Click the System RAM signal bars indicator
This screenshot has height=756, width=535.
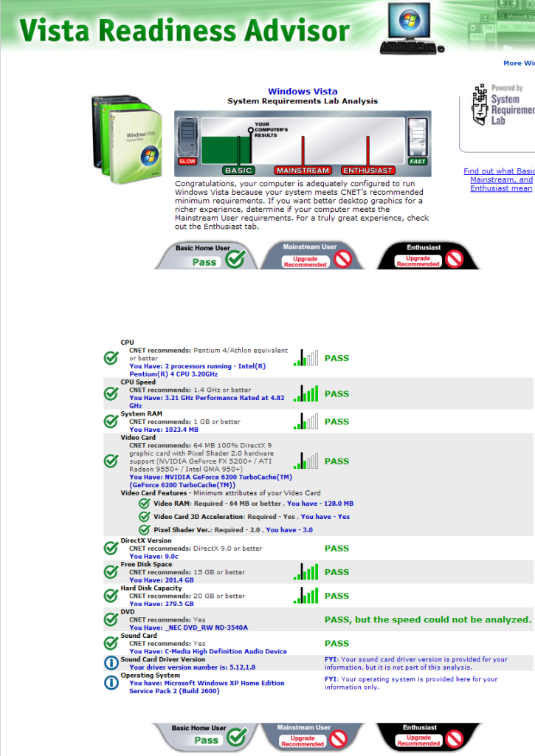click(306, 421)
